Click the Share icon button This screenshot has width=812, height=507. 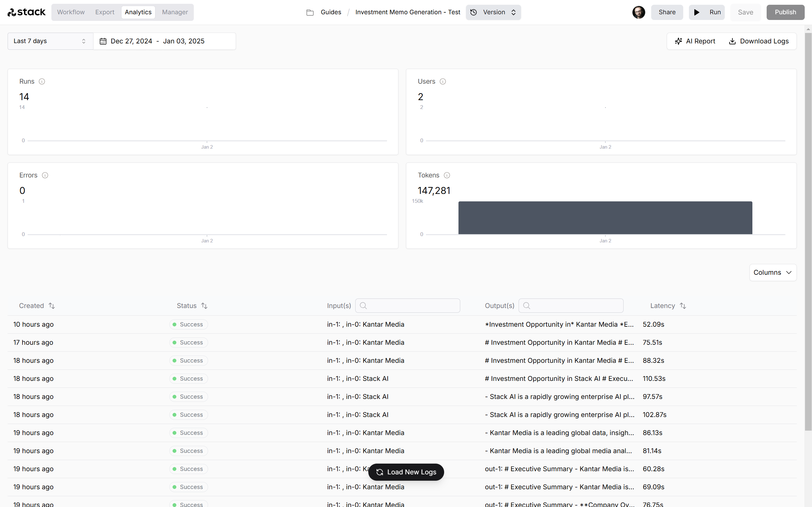pyautogui.click(x=666, y=12)
